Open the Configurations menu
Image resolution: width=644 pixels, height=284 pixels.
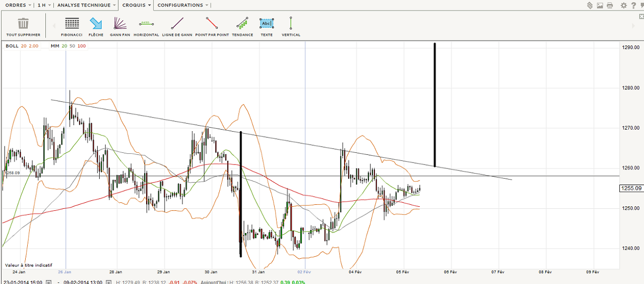click(x=182, y=5)
